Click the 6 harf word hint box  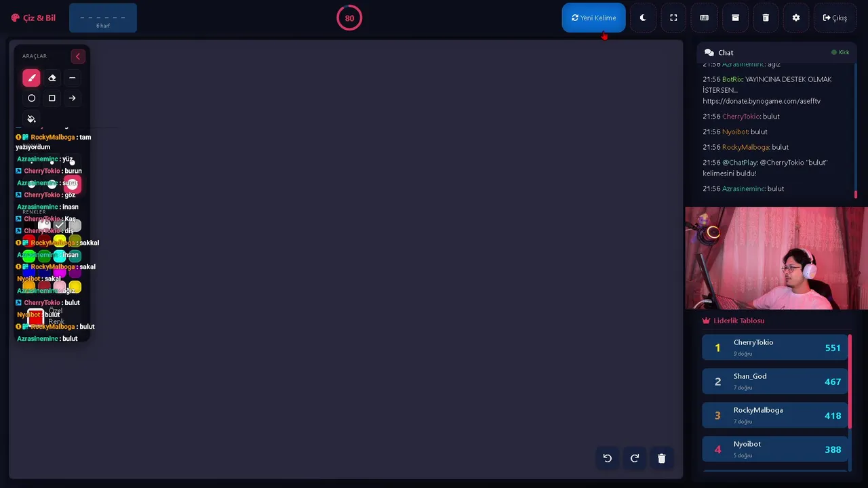coord(103,18)
